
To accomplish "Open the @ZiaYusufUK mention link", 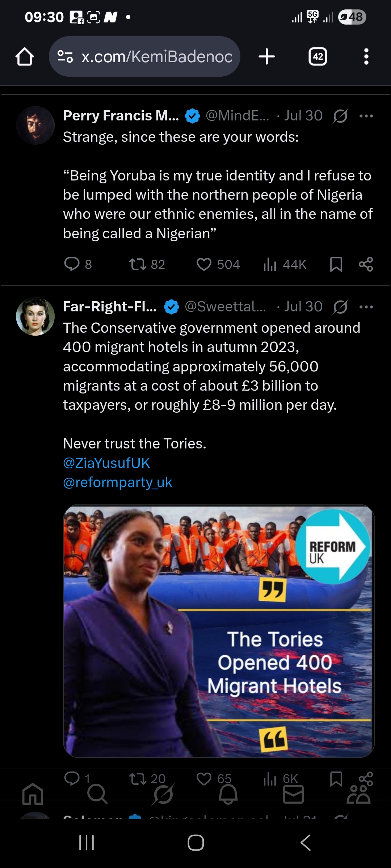I will 106,463.
